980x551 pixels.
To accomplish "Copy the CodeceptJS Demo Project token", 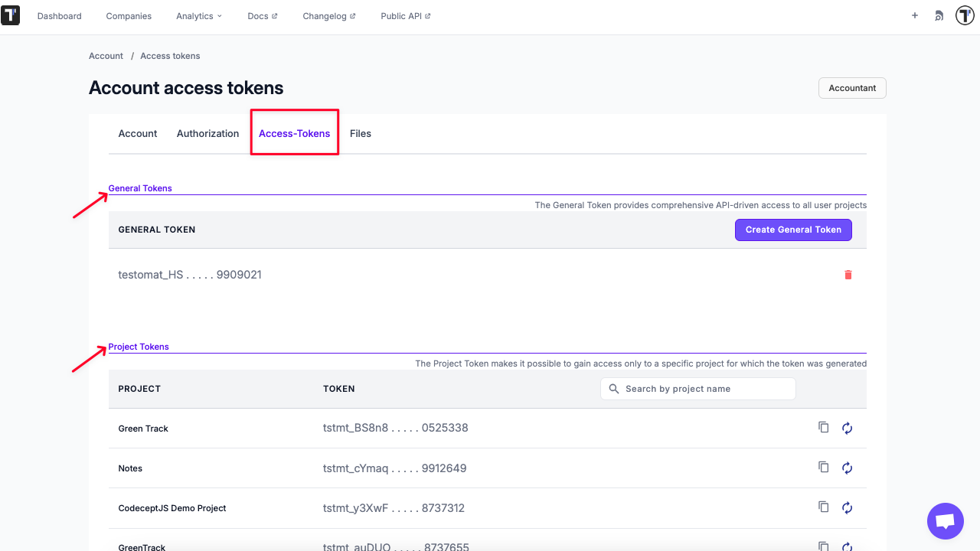I will pos(823,507).
